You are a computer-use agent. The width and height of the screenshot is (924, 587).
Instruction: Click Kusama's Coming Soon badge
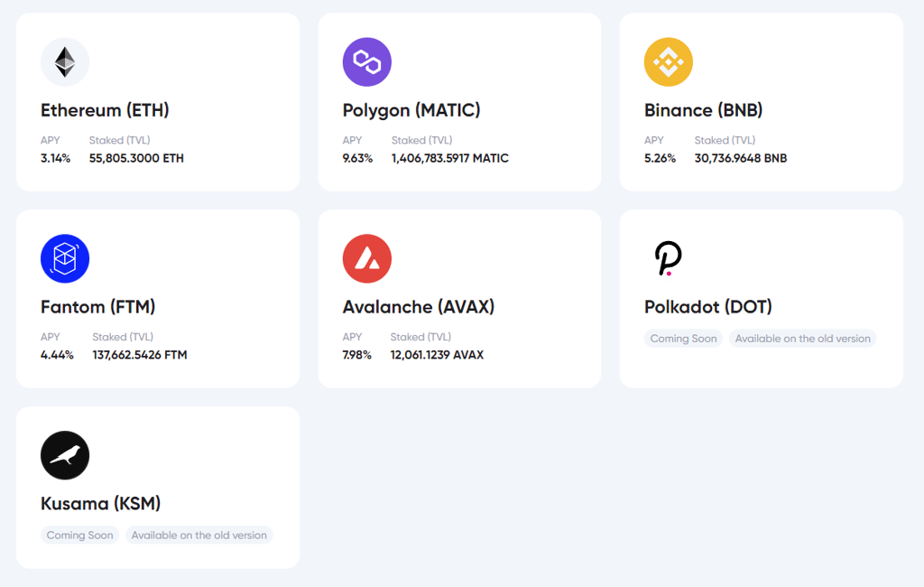click(x=79, y=536)
